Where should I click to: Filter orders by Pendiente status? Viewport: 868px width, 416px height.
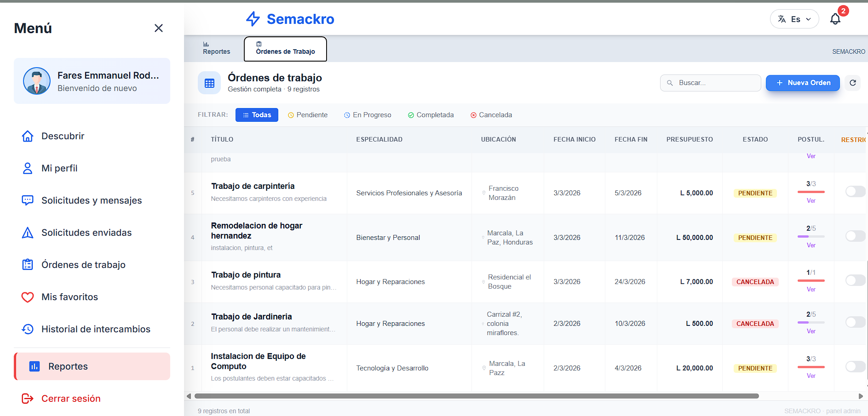[x=308, y=115]
